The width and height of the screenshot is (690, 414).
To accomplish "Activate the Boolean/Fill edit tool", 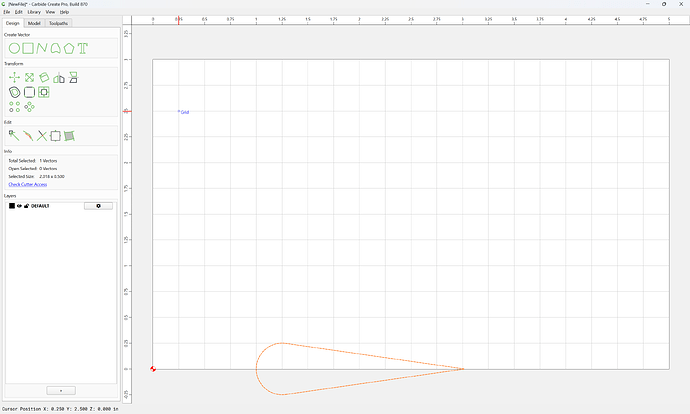I will (69, 136).
